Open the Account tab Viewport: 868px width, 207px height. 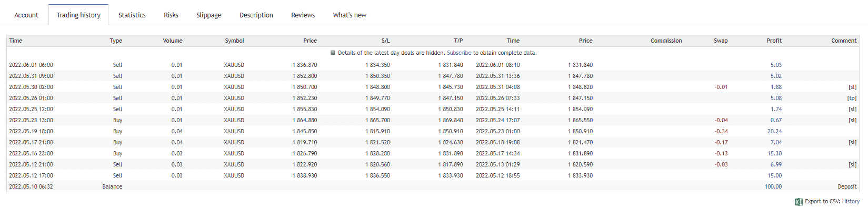[26, 15]
